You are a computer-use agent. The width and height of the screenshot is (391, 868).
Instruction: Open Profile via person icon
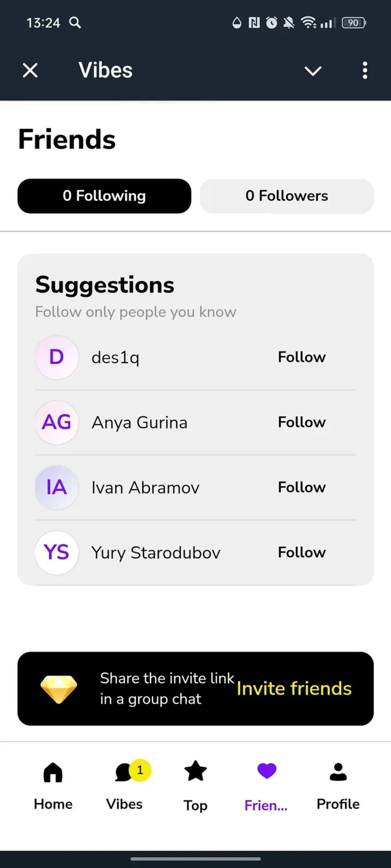click(x=338, y=773)
